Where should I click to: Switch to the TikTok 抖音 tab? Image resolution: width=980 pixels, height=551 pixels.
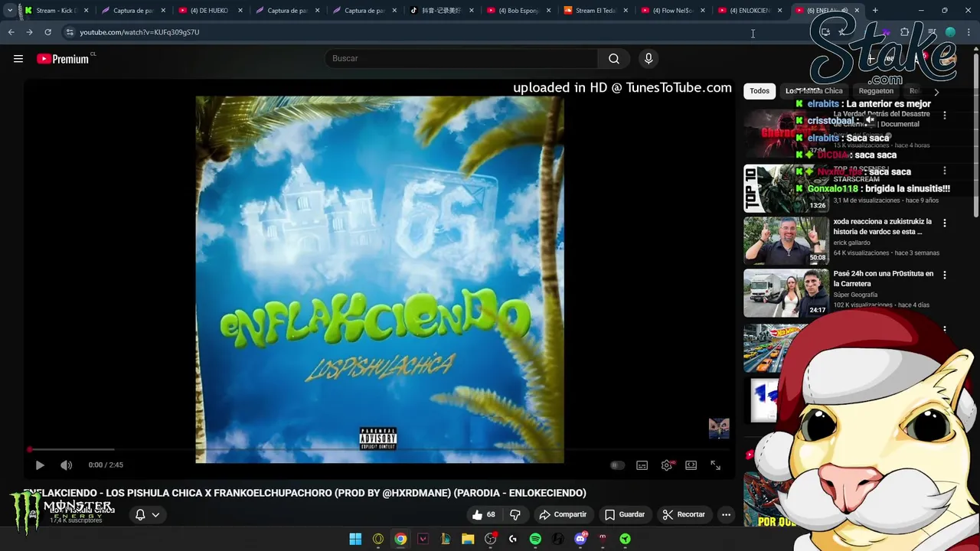(x=442, y=11)
